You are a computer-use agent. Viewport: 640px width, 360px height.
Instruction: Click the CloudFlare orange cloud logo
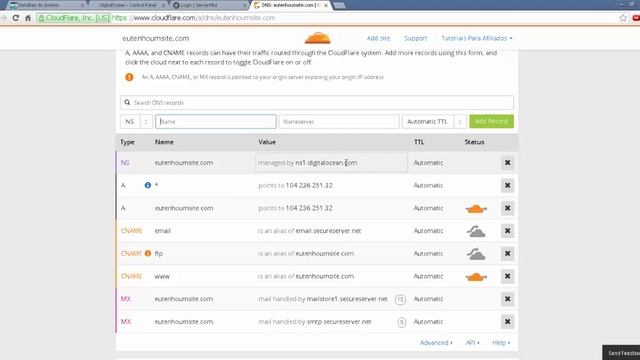pyautogui.click(x=318, y=38)
